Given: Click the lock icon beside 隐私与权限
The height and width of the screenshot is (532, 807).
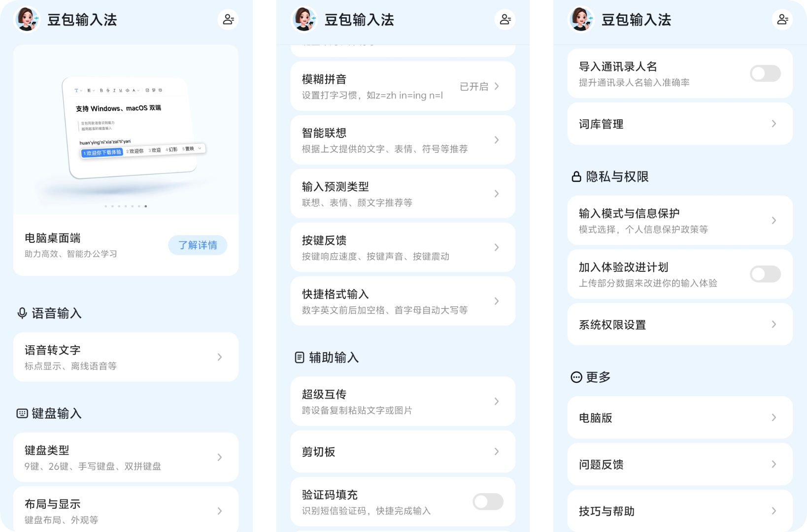Looking at the screenshot, I should pyautogui.click(x=576, y=176).
